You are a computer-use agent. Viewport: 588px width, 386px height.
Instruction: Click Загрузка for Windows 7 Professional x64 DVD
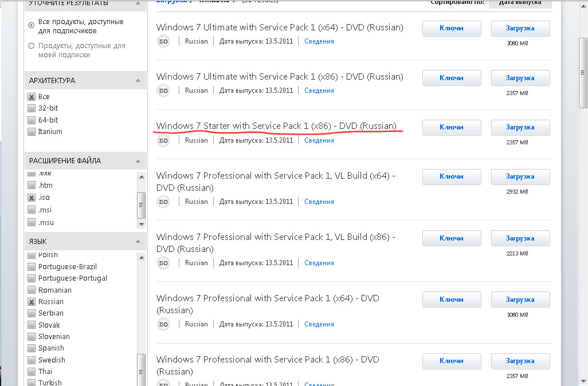520,300
